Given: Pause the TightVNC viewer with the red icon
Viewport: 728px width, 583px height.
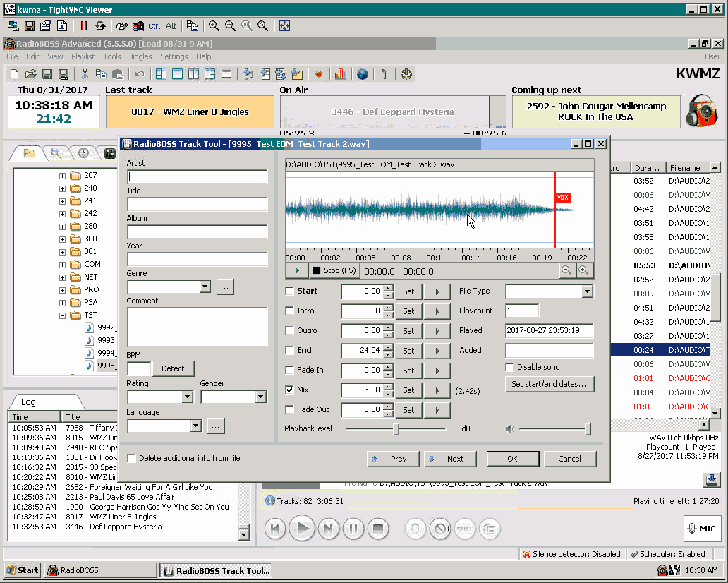Looking at the screenshot, I should pos(83,26).
